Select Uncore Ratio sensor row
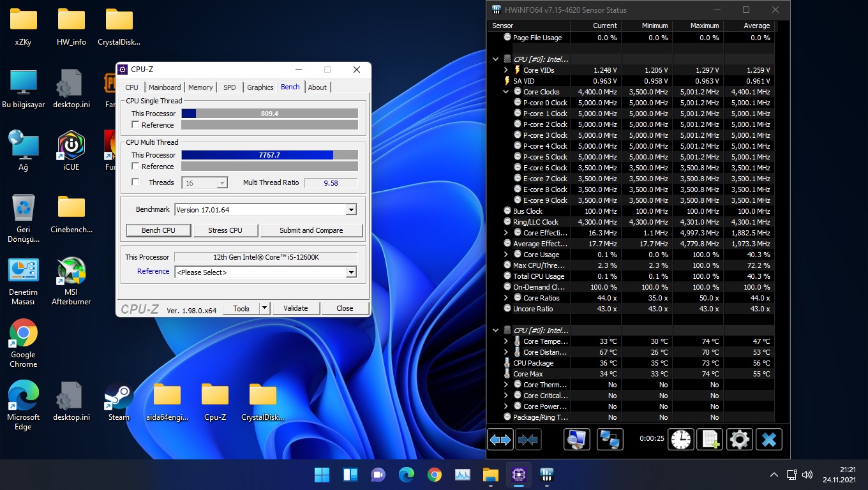The width and height of the screenshot is (868, 490). pyautogui.click(x=630, y=309)
